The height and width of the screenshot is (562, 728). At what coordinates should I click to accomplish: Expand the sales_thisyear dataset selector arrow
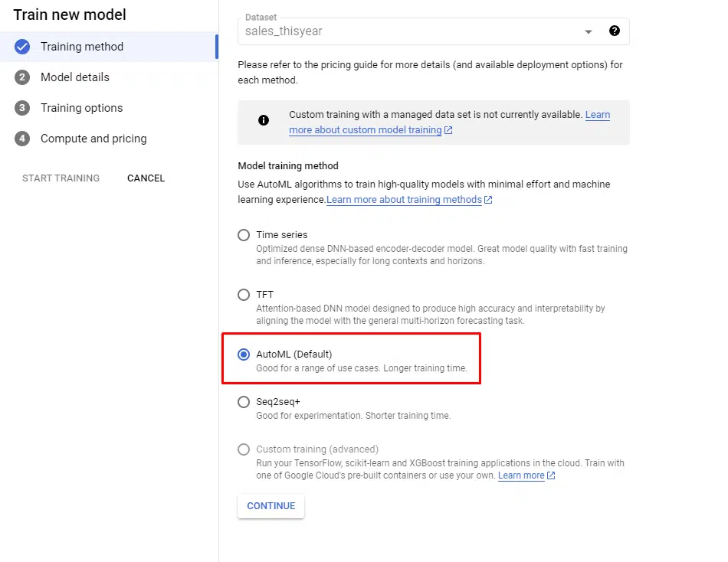[589, 31]
